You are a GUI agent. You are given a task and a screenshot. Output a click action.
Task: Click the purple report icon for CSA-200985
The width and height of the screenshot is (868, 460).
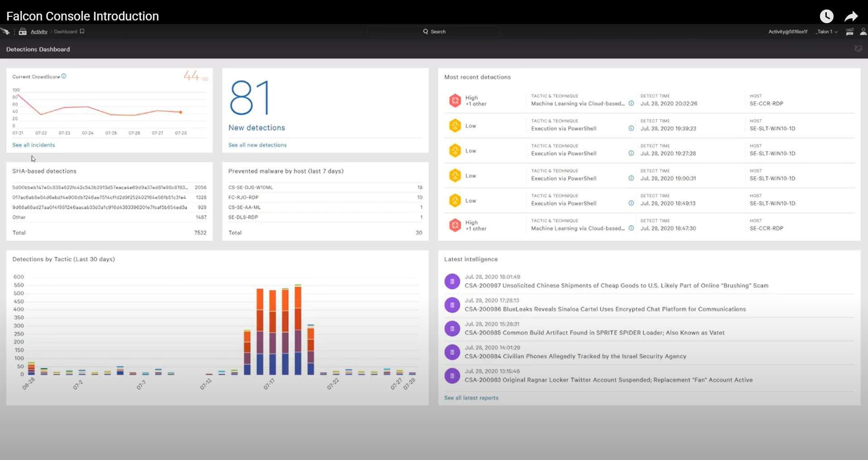click(452, 328)
